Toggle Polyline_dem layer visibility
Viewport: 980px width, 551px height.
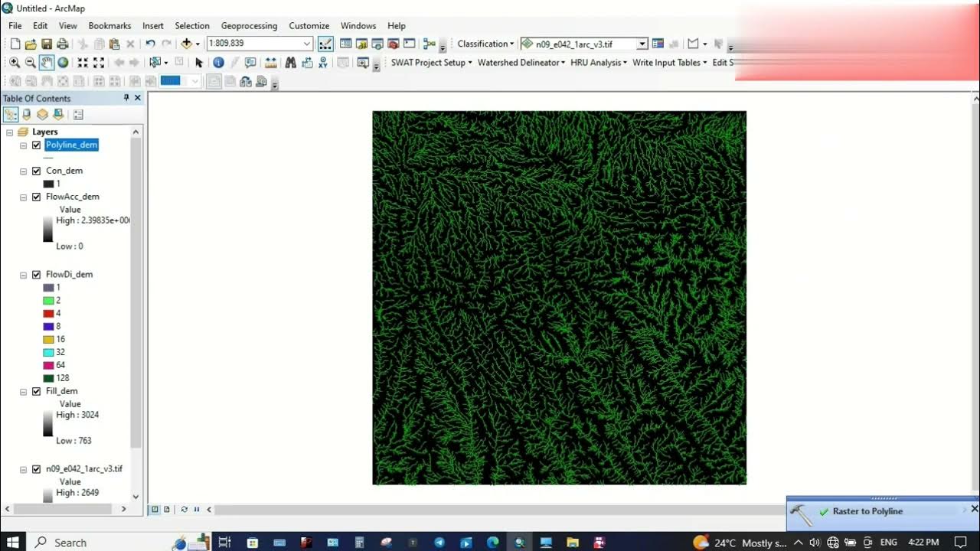(x=36, y=145)
